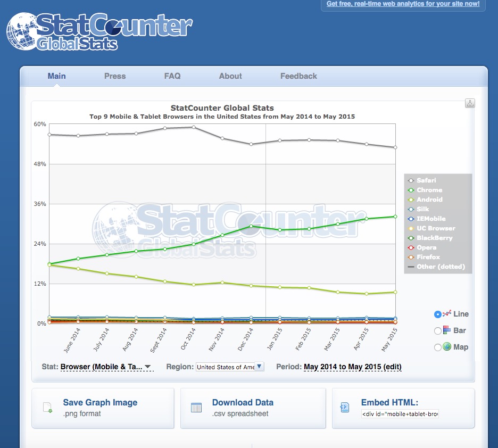Open the Feedback tab
This screenshot has width=498, height=448.
298,76
